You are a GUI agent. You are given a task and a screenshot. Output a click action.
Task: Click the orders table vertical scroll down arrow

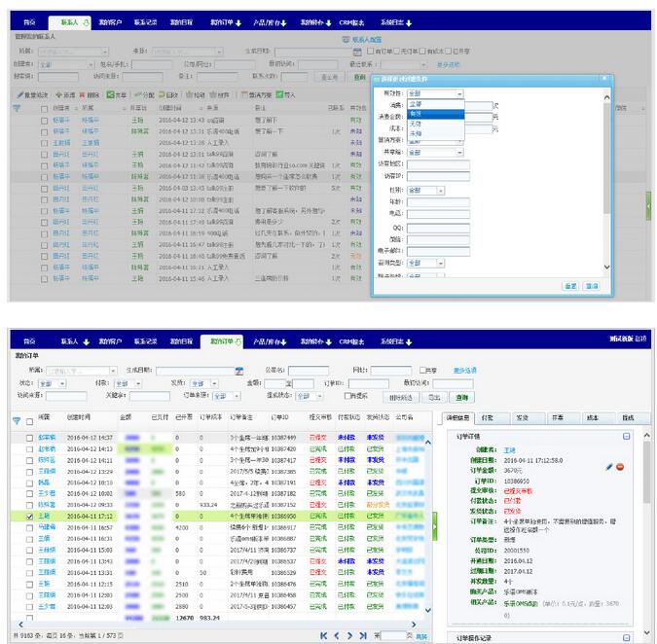tap(428, 610)
